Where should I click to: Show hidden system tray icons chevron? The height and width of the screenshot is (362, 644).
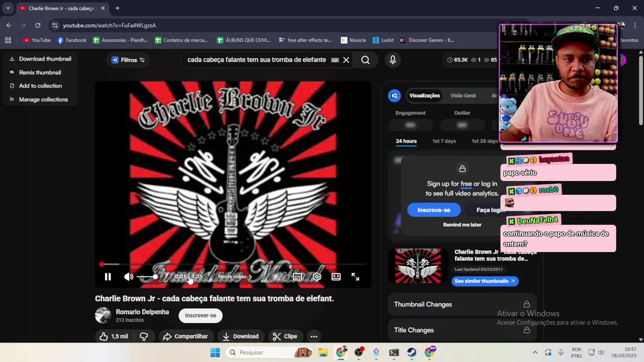point(535,352)
